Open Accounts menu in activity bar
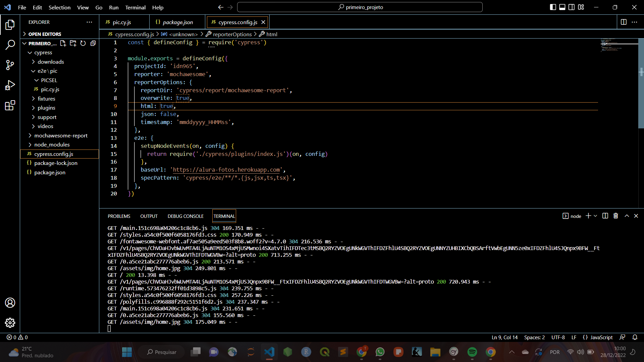 point(10,303)
